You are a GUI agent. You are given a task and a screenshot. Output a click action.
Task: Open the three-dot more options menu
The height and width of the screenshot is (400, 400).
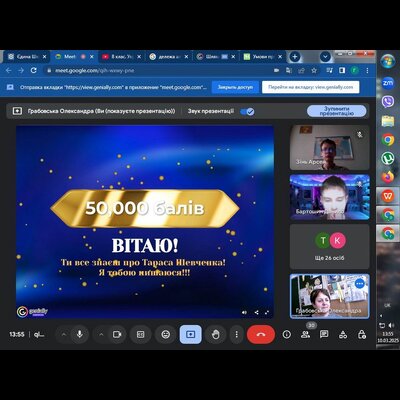coord(236,334)
